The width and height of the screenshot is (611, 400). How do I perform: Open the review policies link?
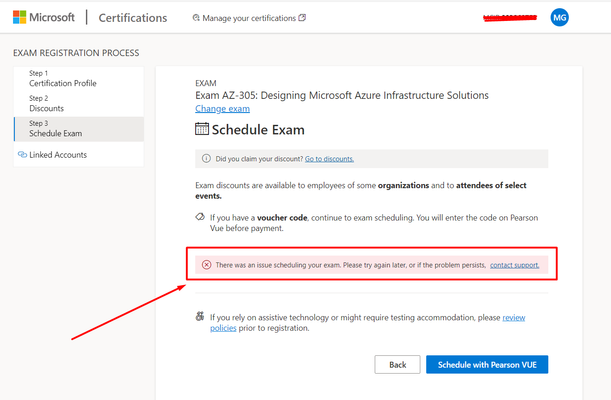514,318
